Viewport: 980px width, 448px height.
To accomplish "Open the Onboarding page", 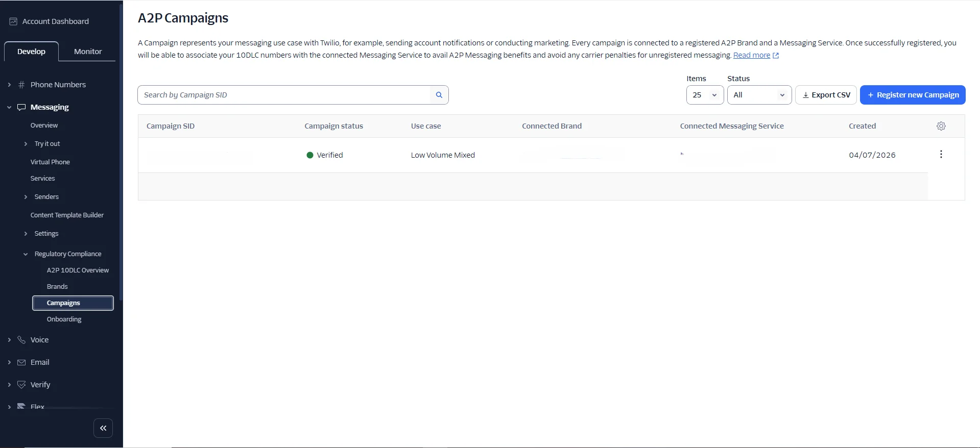I will click(64, 319).
